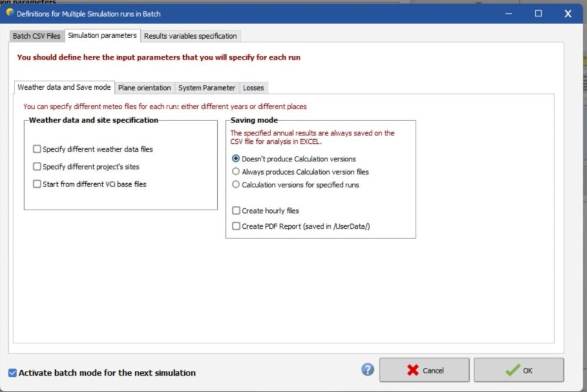Open the System Parameter tab

[205, 87]
